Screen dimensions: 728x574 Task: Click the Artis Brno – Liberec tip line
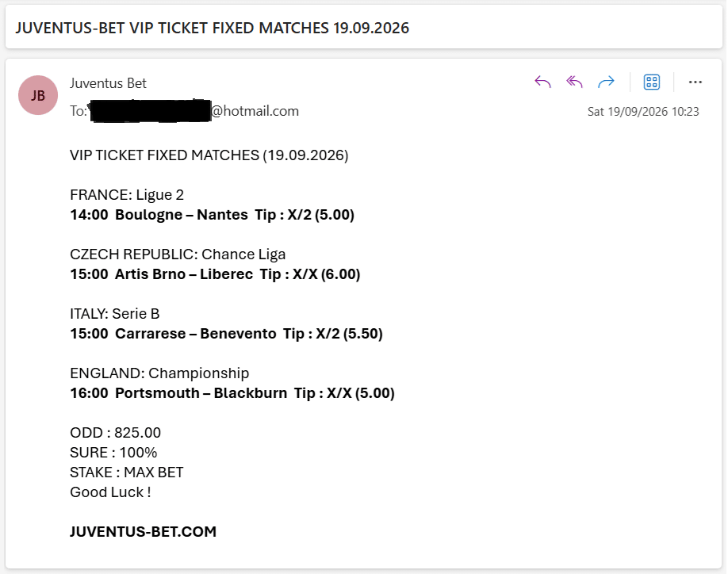(215, 274)
